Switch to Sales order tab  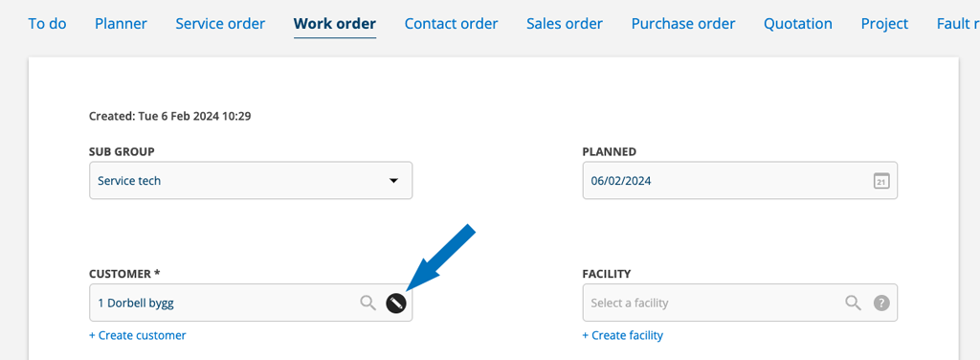pos(565,24)
